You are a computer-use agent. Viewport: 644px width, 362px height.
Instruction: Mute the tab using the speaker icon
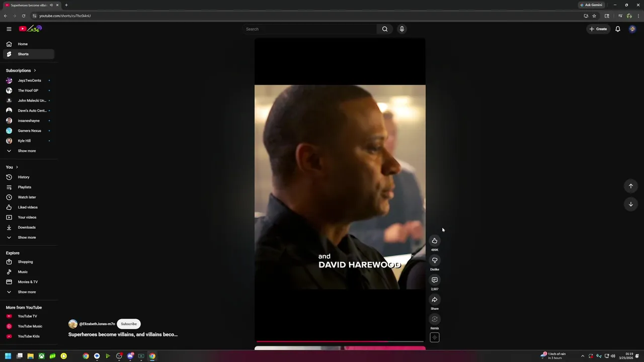(51, 5)
